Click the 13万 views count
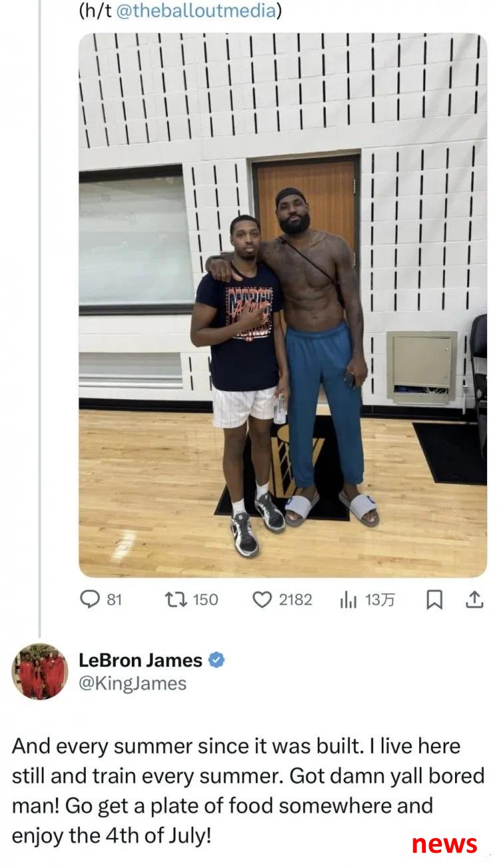 point(380,600)
